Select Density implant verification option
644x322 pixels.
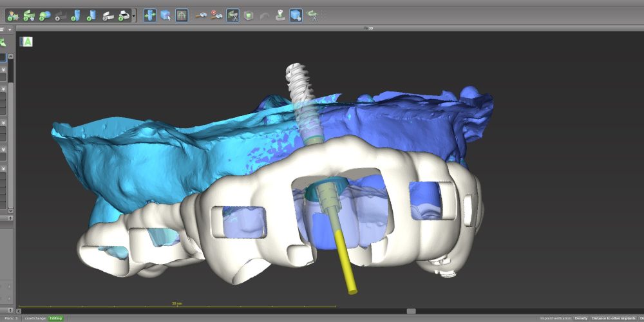pos(581,318)
